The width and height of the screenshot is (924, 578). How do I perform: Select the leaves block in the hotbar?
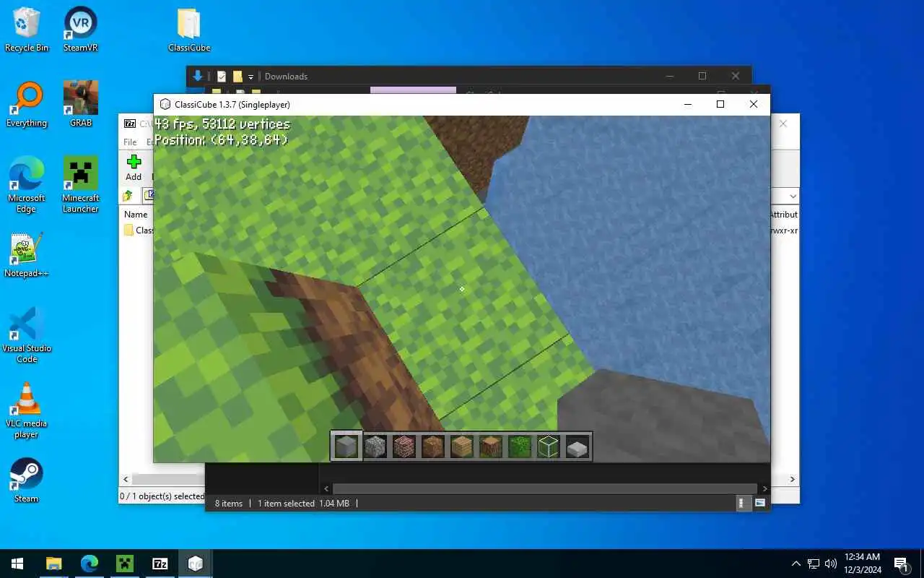pos(520,447)
